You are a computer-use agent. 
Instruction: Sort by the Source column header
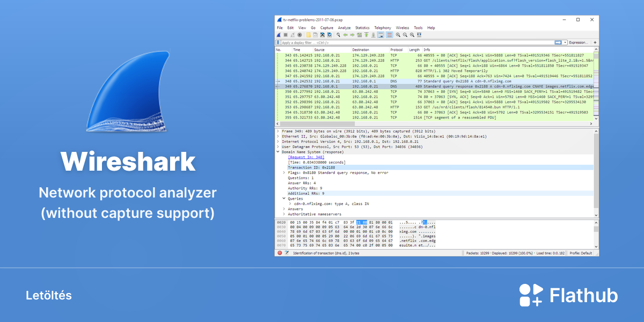332,49
